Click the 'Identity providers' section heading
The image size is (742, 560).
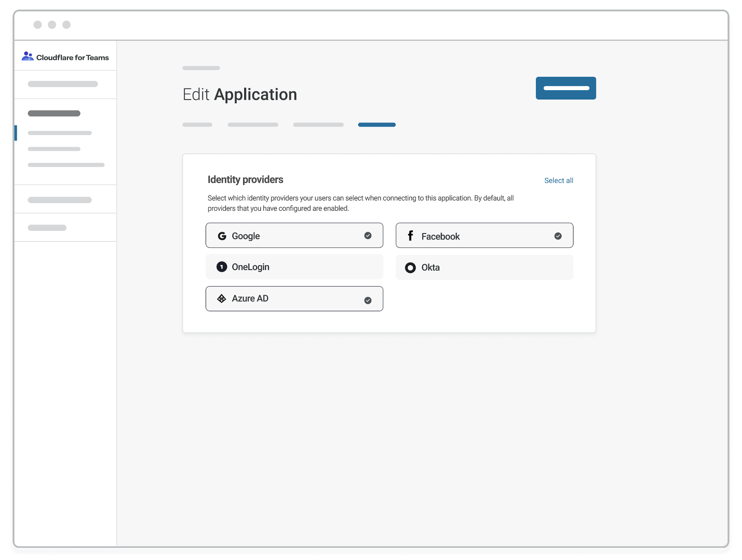(245, 180)
